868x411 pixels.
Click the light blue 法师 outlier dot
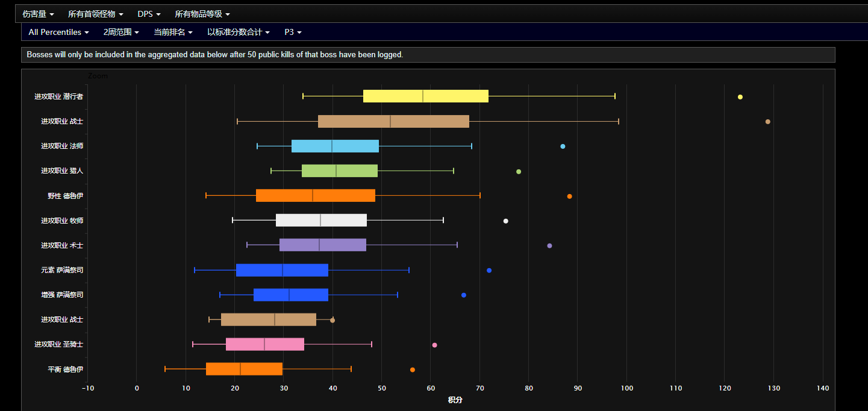pos(563,146)
